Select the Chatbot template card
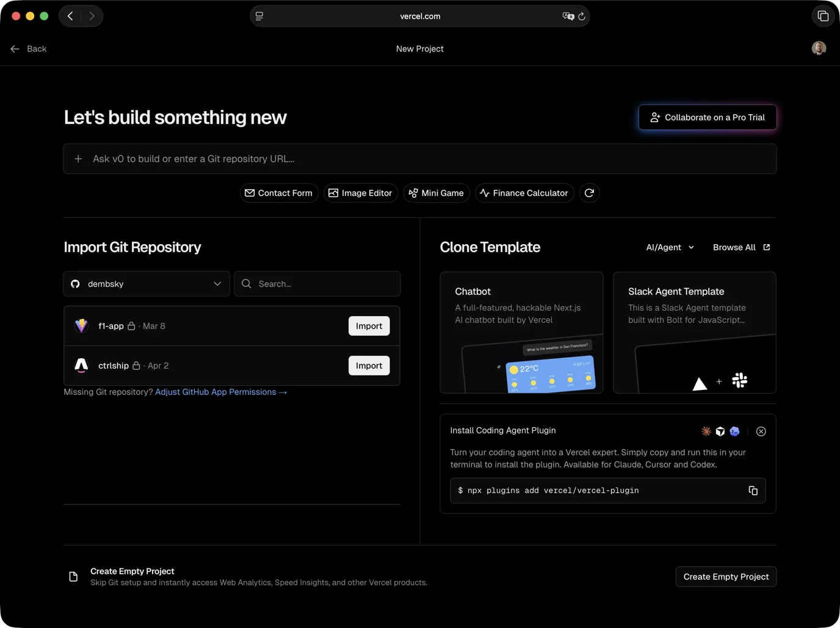 pyautogui.click(x=521, y=333)
